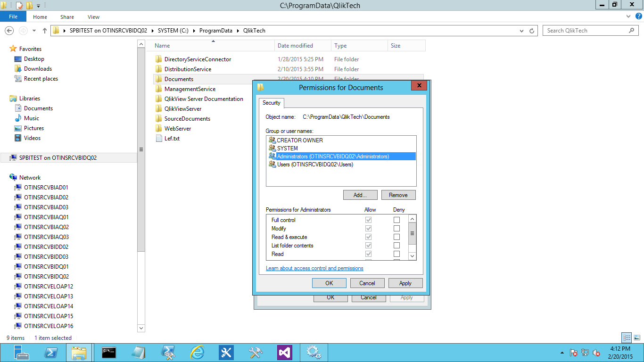644x362 pixels.
Task: Open the Home ribbon tab
Action: [x=40, y=17]
